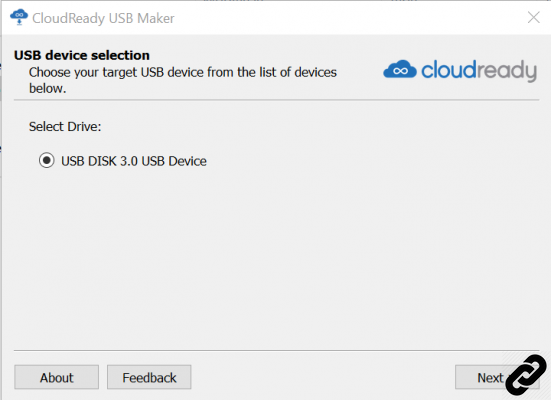Close the CloudReady USB Maker window
This screenshot has width=551, height=400.
click(x=533, y=17)
